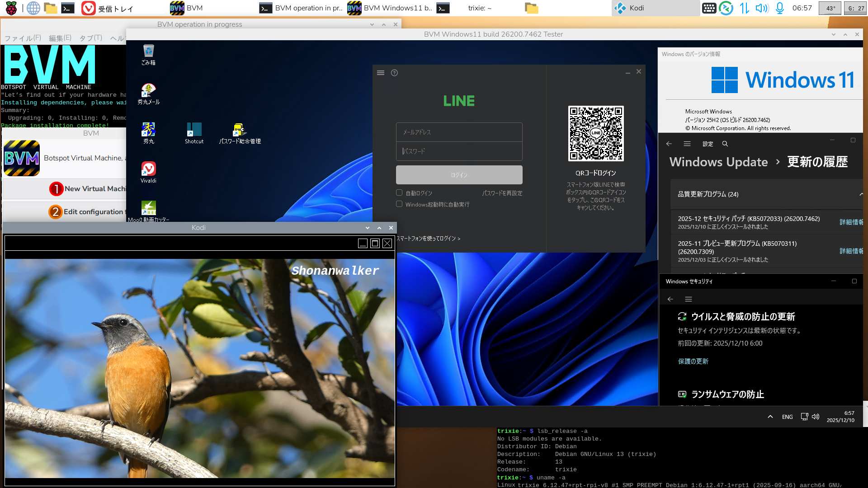Click the メールアドレス input field
Screen dimensions: 868x488
(x=459, y=132)
